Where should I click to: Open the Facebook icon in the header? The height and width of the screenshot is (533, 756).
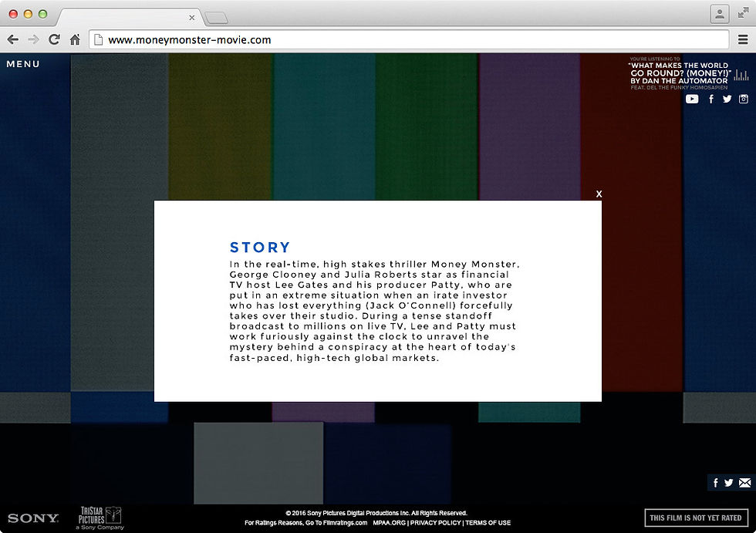tap(711, 99)
